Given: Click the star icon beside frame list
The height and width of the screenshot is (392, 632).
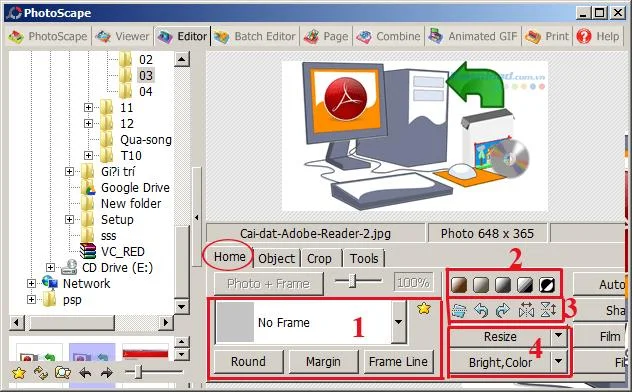Looking at the screenshot, I should click(x=424, y=309).
